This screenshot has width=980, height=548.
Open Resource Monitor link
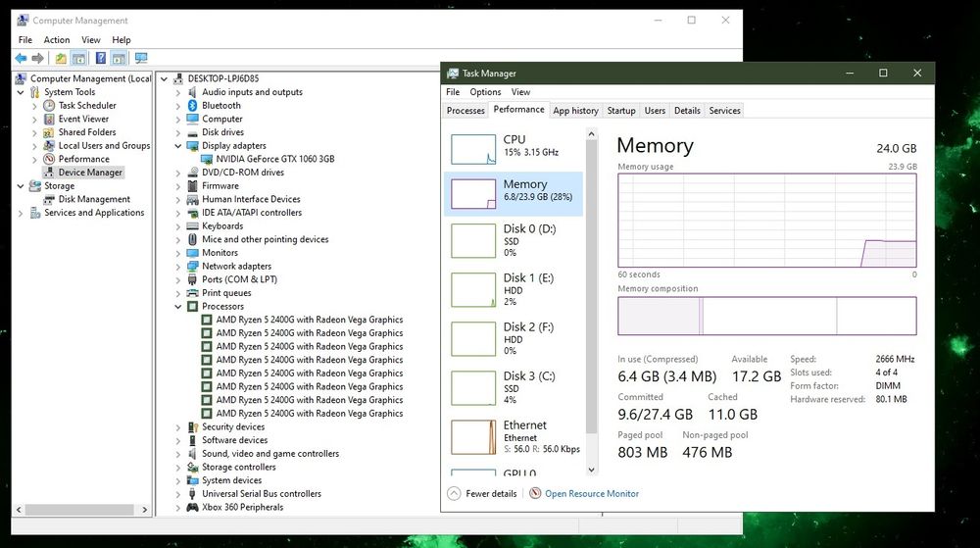(x=591, y=494)
